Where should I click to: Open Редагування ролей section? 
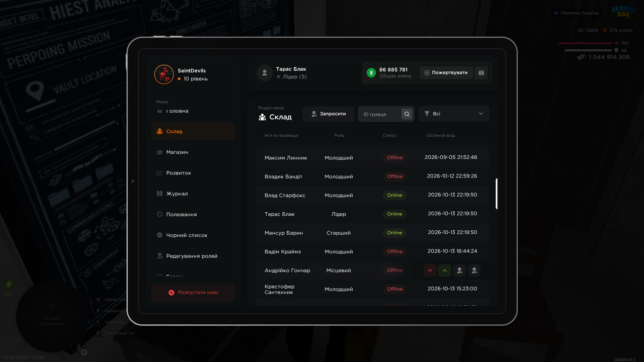(x=193, y=256)
